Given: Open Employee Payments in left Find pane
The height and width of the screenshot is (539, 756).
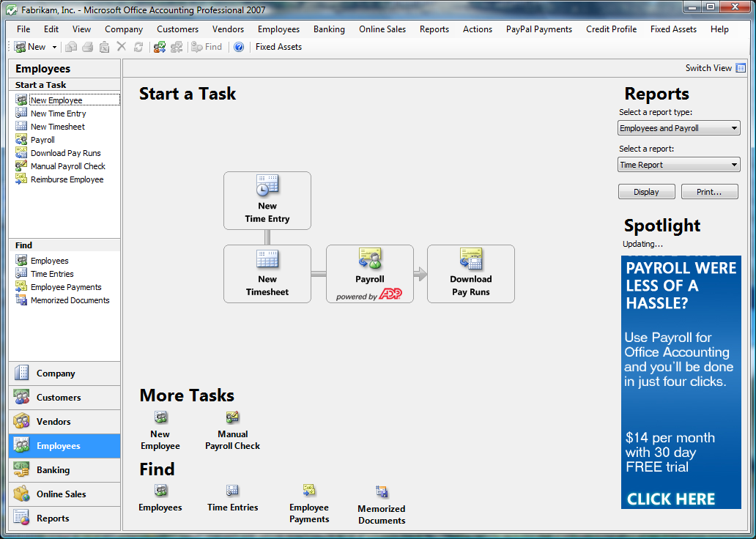Looking at the screenshot, I should 67,287.
